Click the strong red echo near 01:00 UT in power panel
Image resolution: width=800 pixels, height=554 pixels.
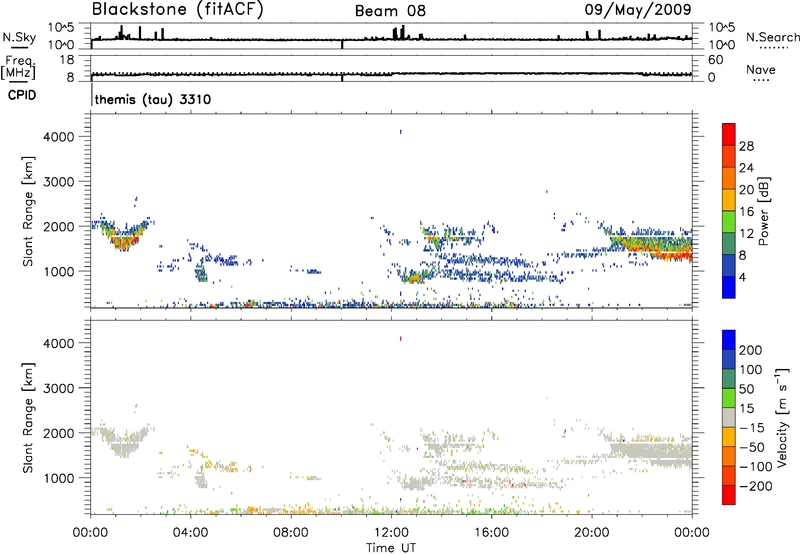pyautogui.click(x=123, y=241)
